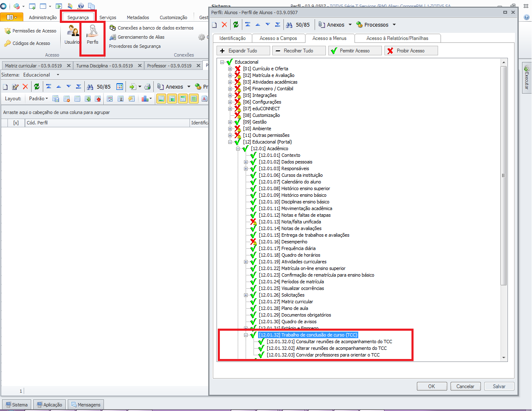This screenshot has width=532, height=411.
Task: Click the OK button
Action: 431,386
